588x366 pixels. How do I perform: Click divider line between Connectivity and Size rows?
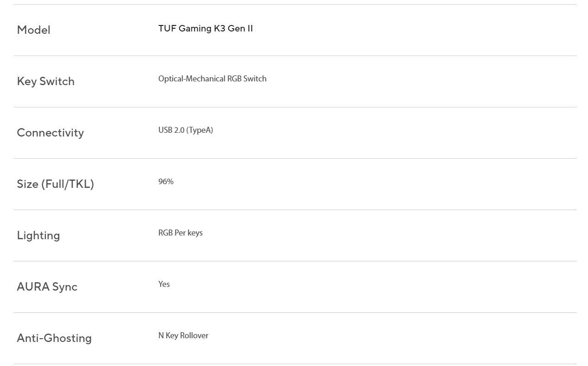[295, 159]
